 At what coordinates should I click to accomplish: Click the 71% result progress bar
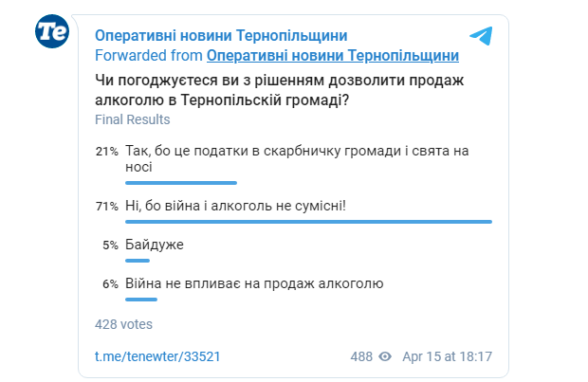coord(308,222)
